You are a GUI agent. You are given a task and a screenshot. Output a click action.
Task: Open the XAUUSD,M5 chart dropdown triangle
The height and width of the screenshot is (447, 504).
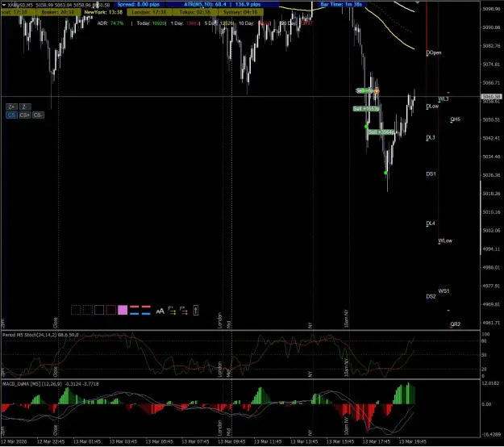(x=4, y=5)
